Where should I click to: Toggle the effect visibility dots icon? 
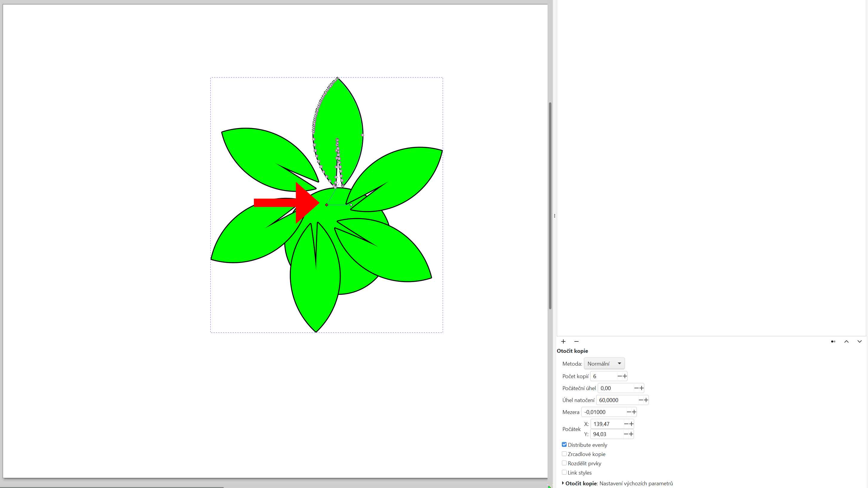point(833,341)
